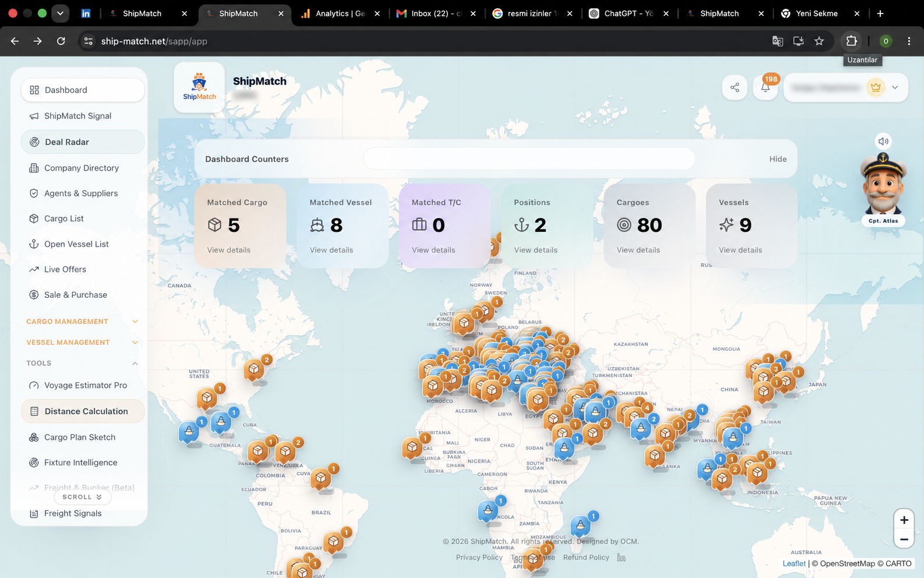924x578 pixels.
Task: Click the SCROLL down pill button
Action: pos(83,497)
